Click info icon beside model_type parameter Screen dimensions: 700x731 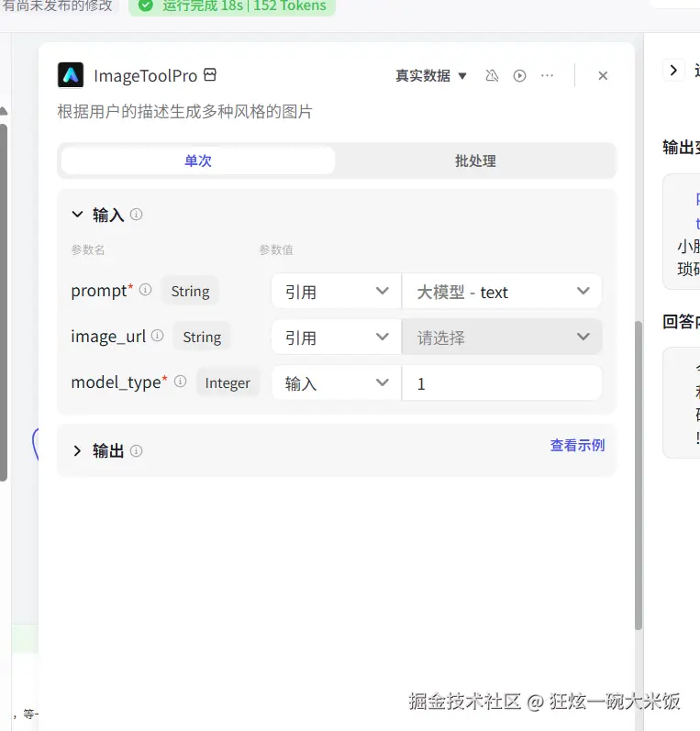pyautogui.click(x=181, y=382)
